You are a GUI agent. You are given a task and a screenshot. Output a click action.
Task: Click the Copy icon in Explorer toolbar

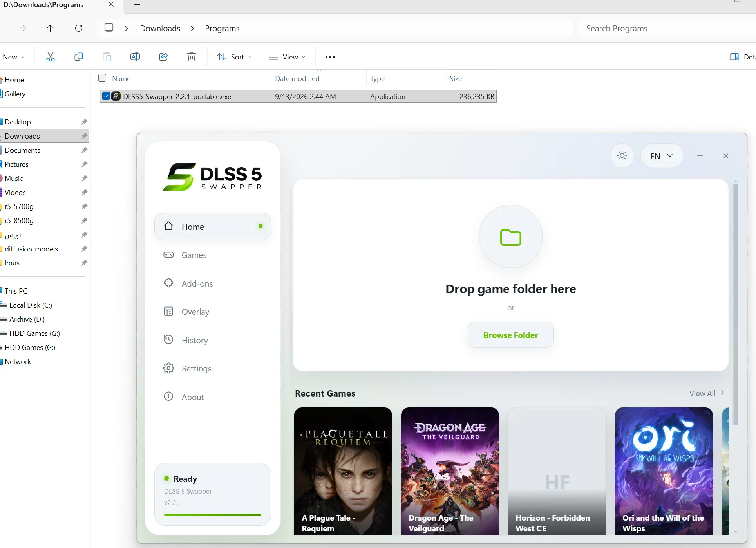(79, 57)
